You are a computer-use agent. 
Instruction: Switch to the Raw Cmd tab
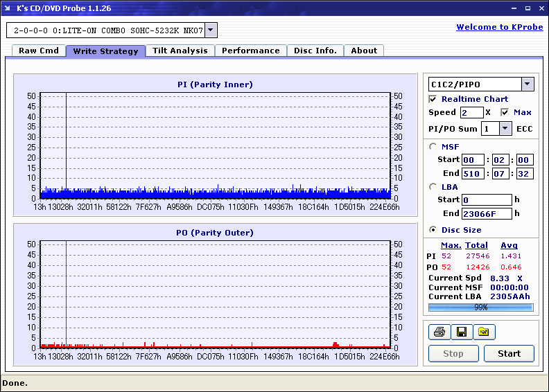coord(39,51)
